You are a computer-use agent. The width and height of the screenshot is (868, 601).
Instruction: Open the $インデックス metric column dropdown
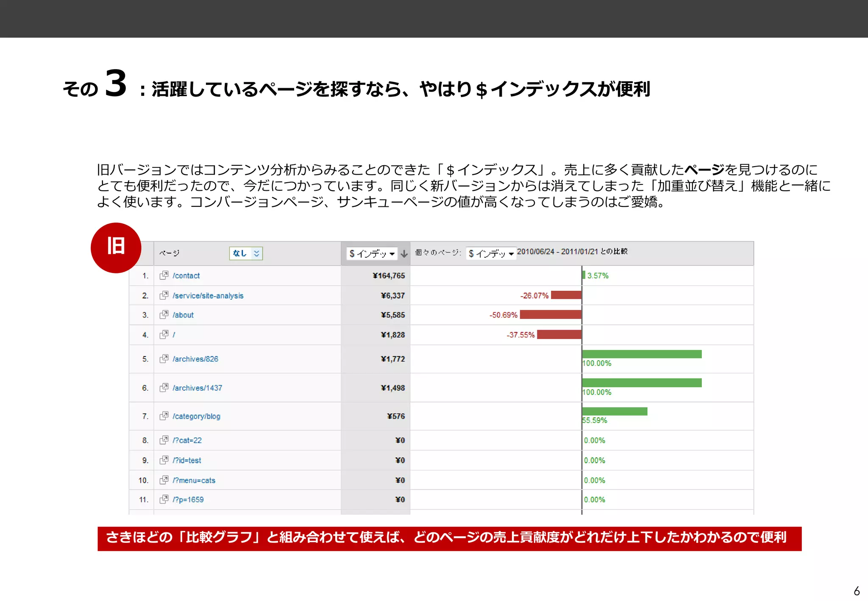pyautogui.click(x=372, y=254)
